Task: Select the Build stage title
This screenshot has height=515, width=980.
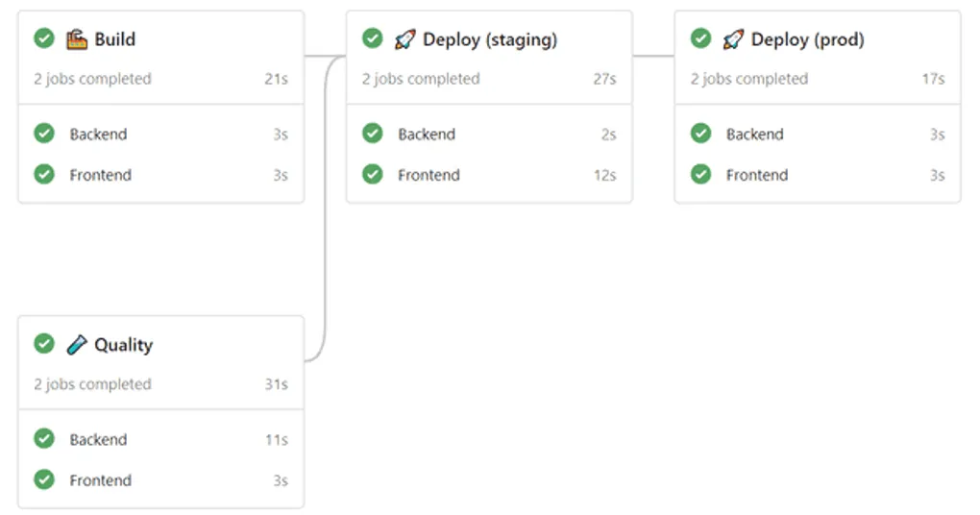Action: point(115,39)
